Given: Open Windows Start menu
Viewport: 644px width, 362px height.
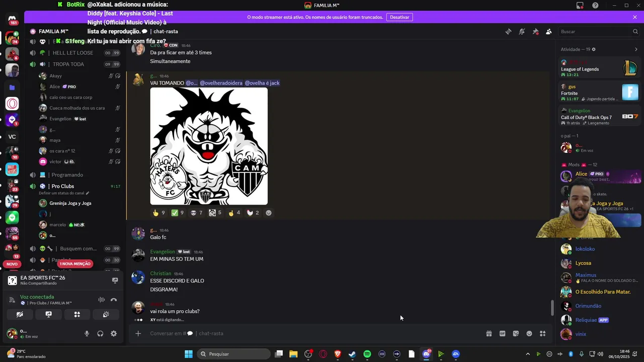Looking at the screenshot, I should (x=188, y=354).
